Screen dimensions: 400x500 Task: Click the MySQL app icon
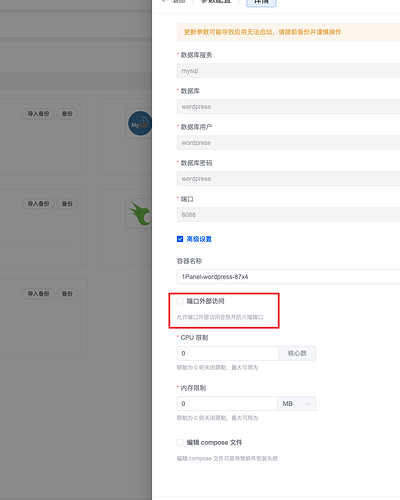(140, 123)
